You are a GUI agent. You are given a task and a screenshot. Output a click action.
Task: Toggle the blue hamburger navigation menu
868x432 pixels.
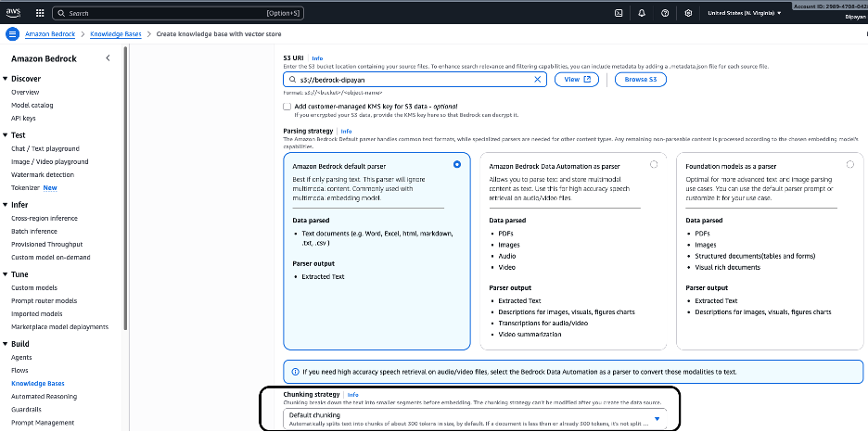[12, 34]
